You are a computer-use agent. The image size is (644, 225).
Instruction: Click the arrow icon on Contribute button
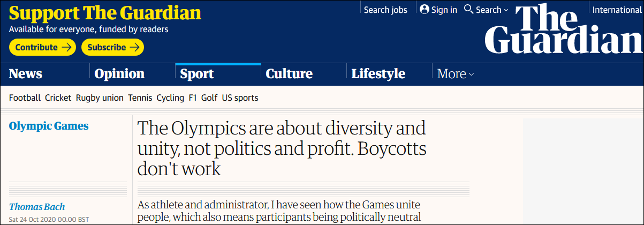66,47
